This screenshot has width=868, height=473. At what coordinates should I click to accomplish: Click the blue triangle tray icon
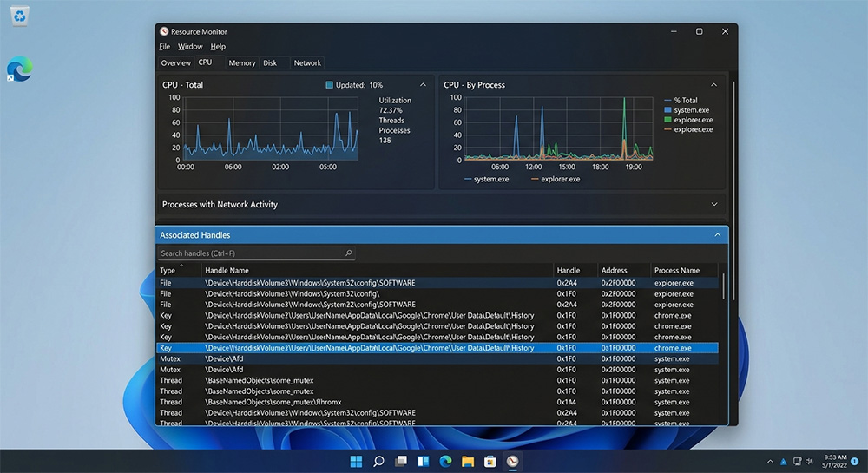[x=783, y=462]
